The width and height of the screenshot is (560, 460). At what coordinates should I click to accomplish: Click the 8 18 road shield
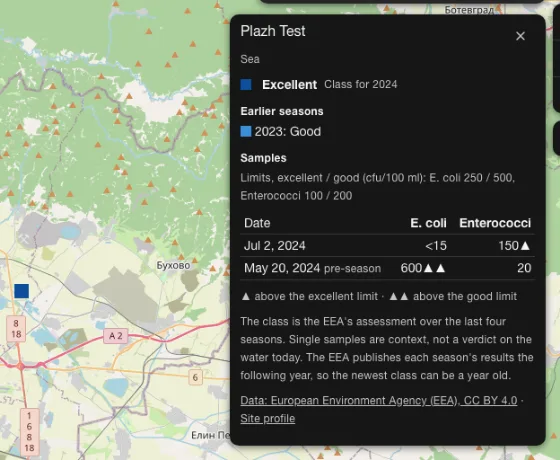(16, 329)
